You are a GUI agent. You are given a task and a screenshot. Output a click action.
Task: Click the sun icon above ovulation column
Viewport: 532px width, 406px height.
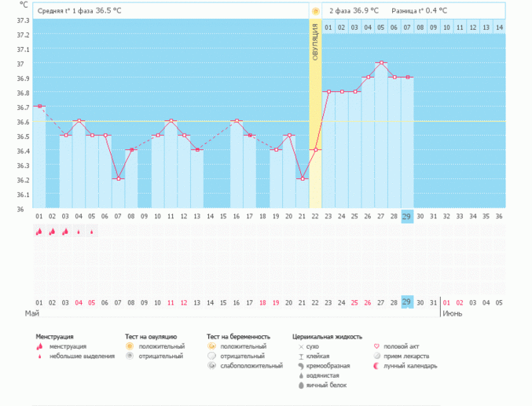tap(315, 11)
